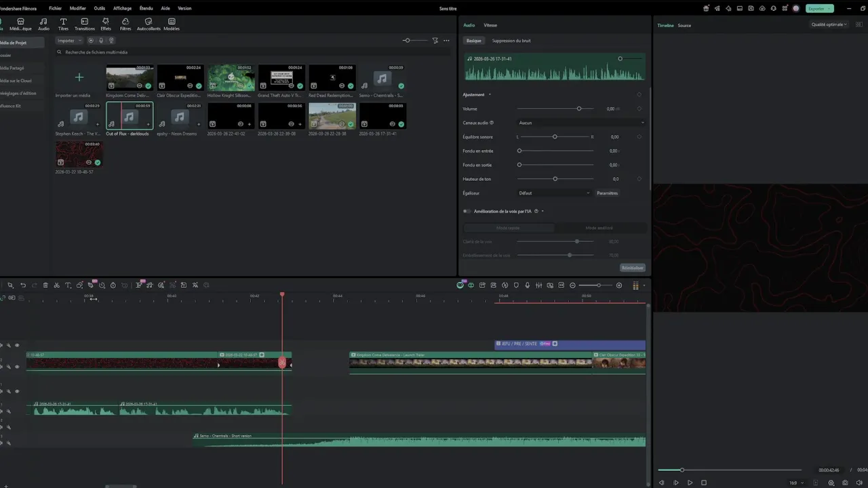Open the Modèles panel

point(172,24)
